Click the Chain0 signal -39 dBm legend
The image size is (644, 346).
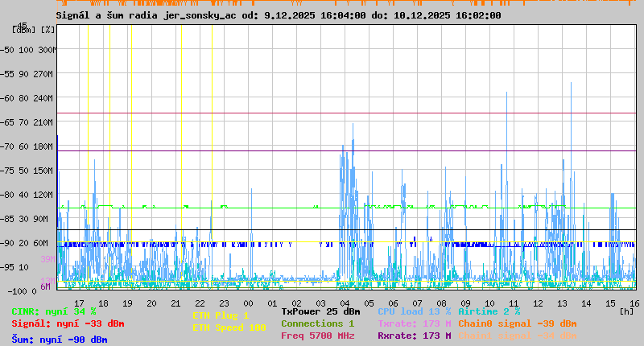coord(517,323)
